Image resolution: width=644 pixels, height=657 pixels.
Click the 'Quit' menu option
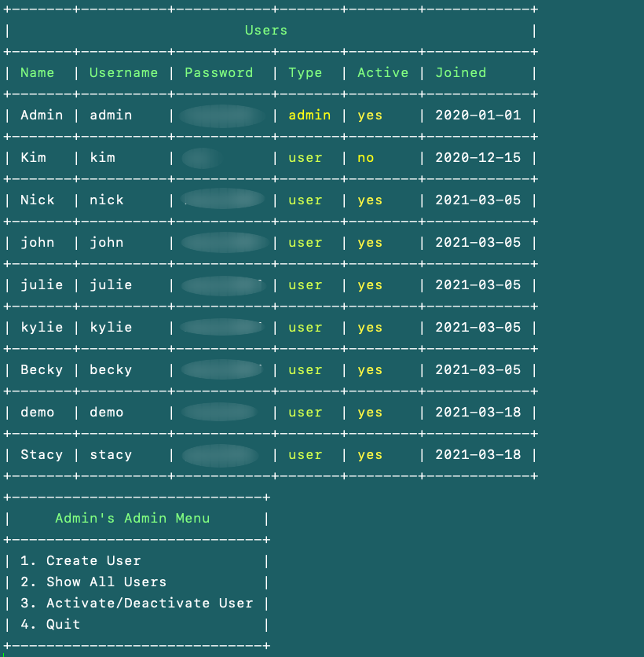pyautogui.click(x=63, y=625)
